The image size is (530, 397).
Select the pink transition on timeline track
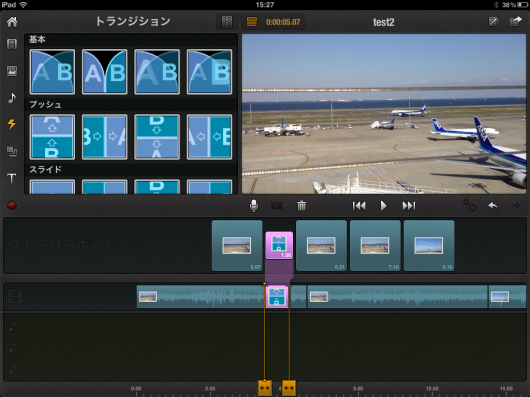click(x=277, y=297)
